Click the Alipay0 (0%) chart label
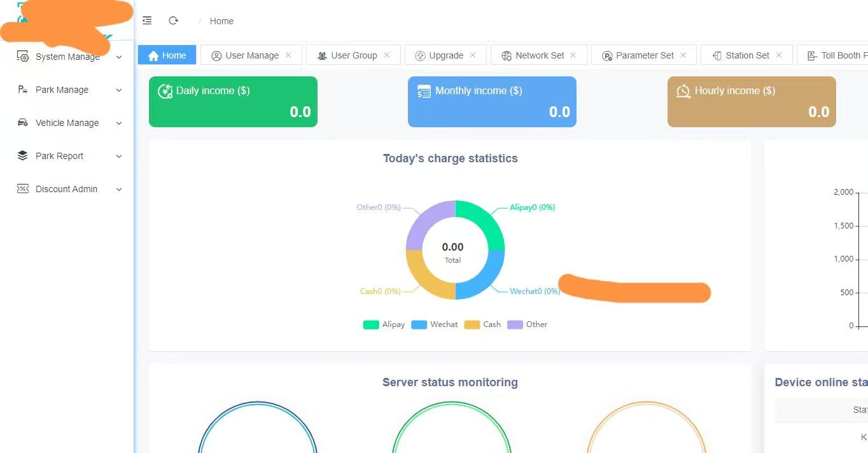The height and width of the screenshot is (453, 868). pyautogui.click(x=533, y=207)
